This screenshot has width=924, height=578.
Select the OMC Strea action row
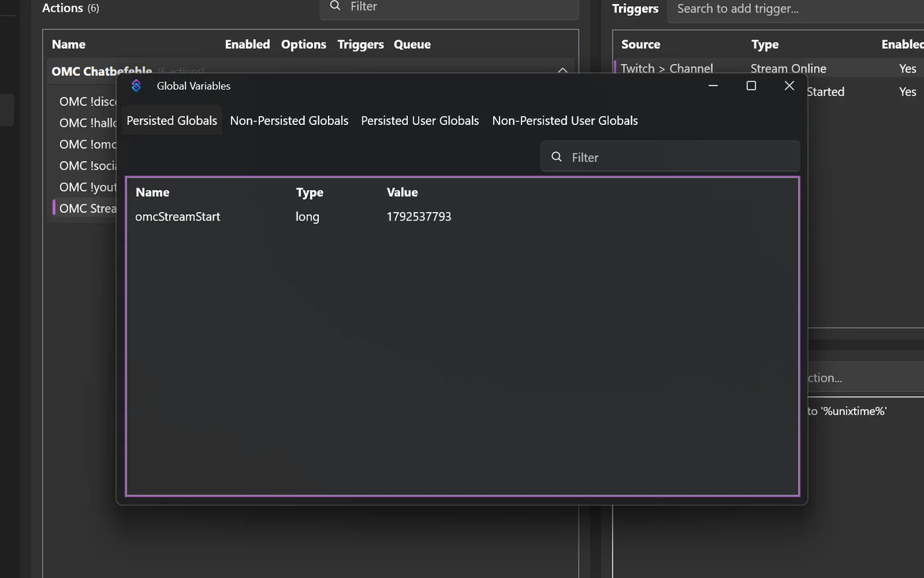click(84, 208)
